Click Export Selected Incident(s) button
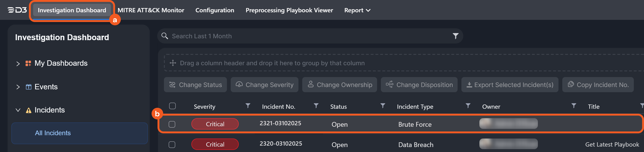 pyautogui.click(x=509, y=85)
